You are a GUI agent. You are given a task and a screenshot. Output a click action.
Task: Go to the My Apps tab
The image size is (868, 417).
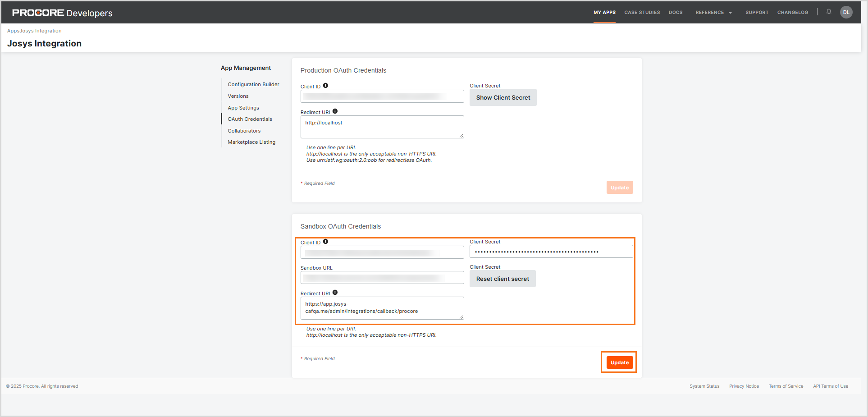(604, 13)
